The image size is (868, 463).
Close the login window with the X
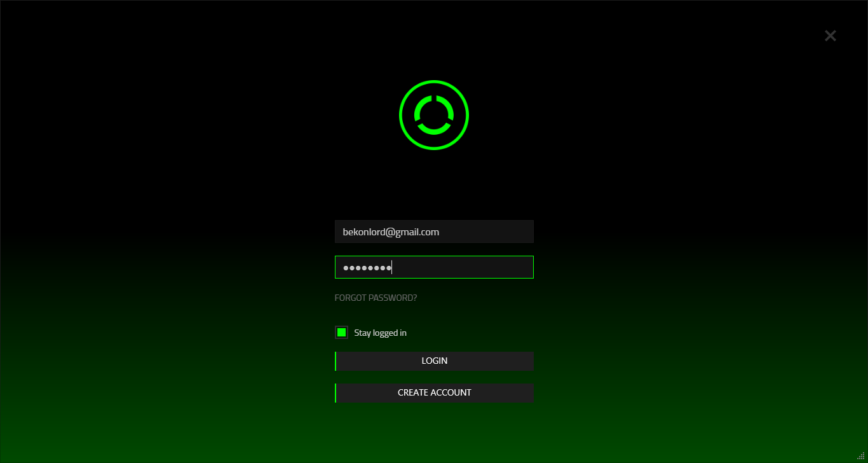click(x=830, y=36)
